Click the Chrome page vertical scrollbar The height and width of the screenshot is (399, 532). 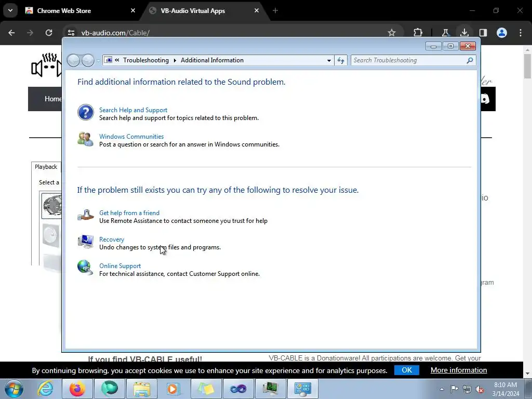pyautogui.click(x=528, y=66)
